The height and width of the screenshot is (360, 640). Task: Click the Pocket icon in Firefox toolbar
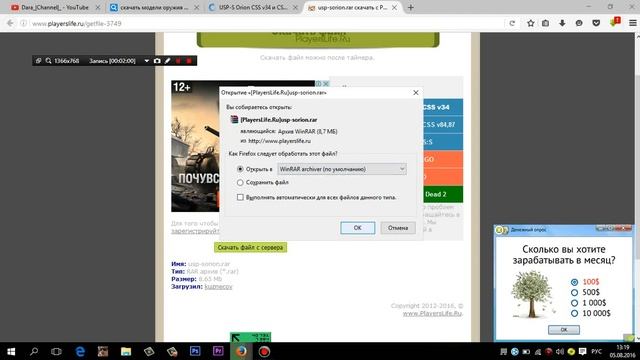(596, 23)
